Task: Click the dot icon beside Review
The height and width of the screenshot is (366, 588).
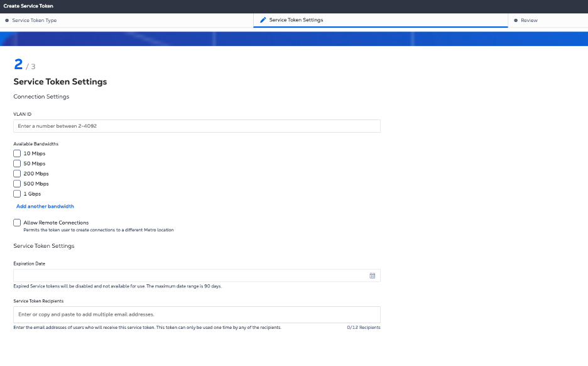Action: point(516,21)
